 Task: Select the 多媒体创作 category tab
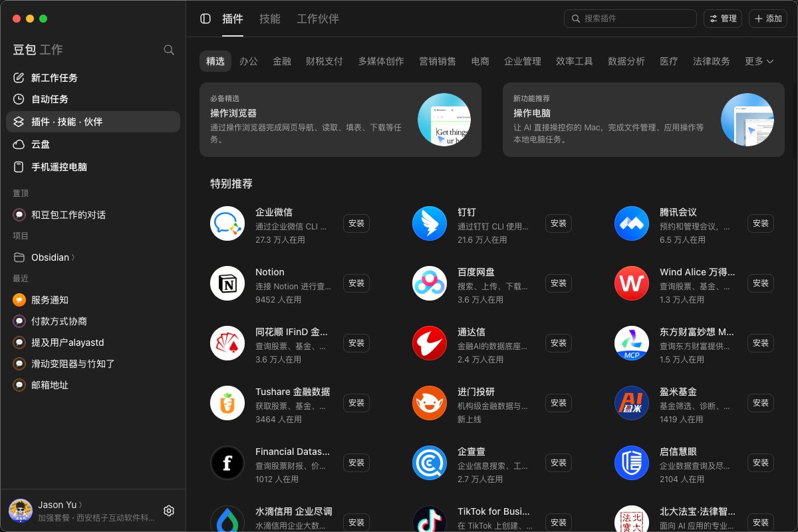381,61
